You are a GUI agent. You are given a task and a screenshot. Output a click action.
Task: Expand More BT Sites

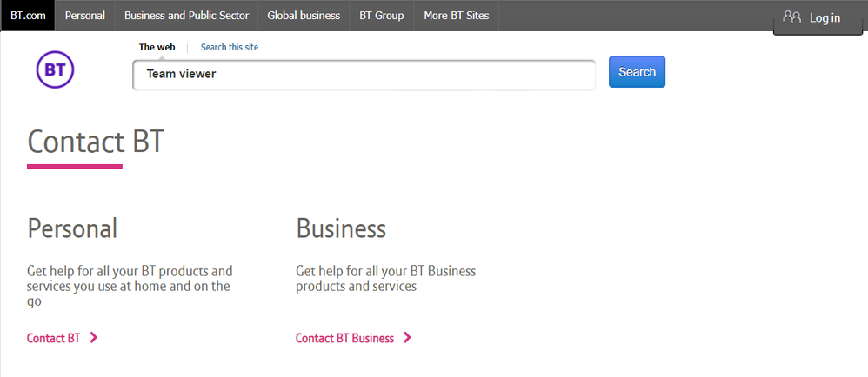[456, 16]
